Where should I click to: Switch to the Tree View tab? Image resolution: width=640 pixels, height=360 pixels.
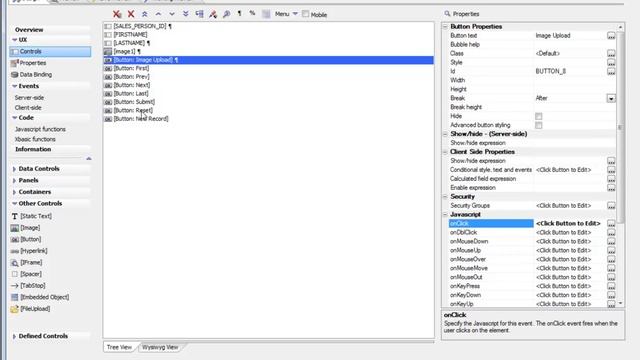(x=119, y=347)
